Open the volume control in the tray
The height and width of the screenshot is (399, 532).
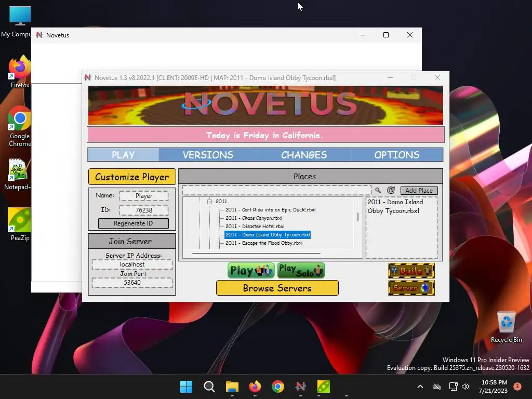coord(465,387)
